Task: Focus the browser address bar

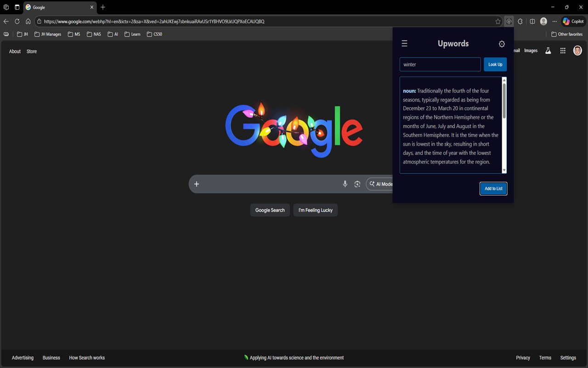Action: [269, 21]
